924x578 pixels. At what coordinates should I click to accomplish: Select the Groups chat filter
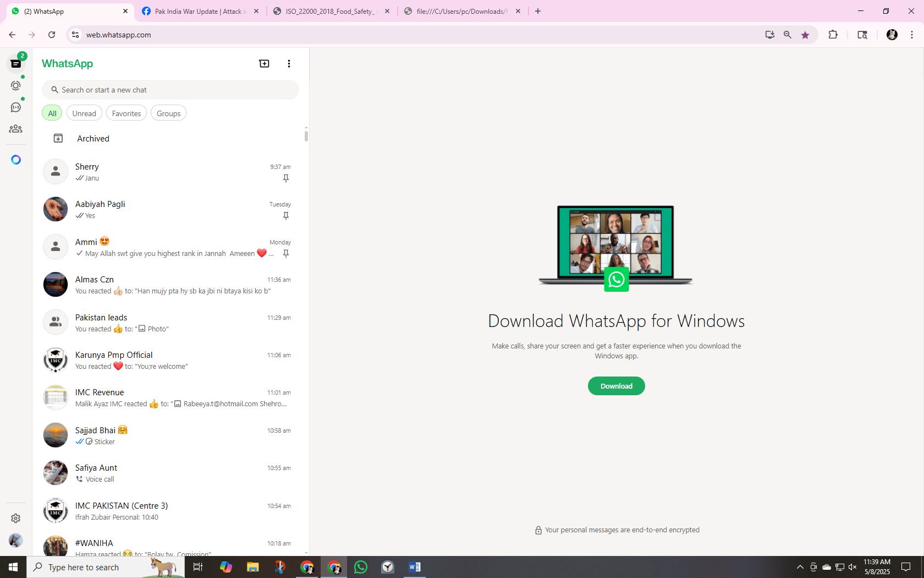click(x=168, y=113)
